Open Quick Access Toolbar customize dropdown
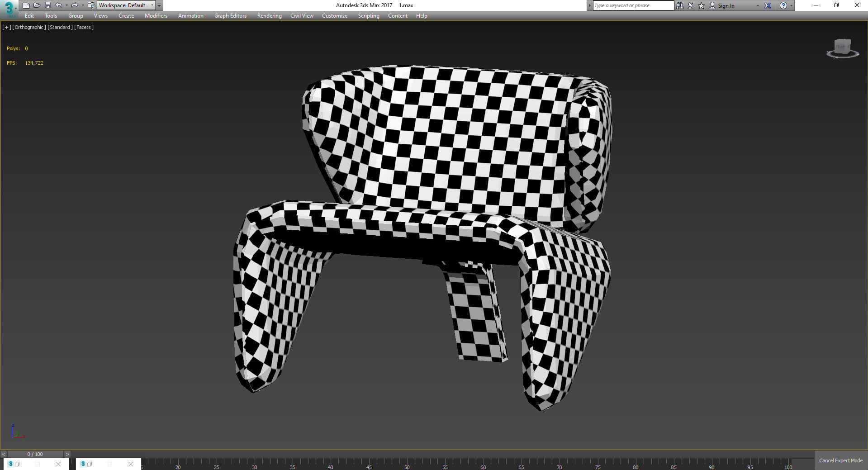The height and width of the screenshot is (470, 868). tap(159, 5)
